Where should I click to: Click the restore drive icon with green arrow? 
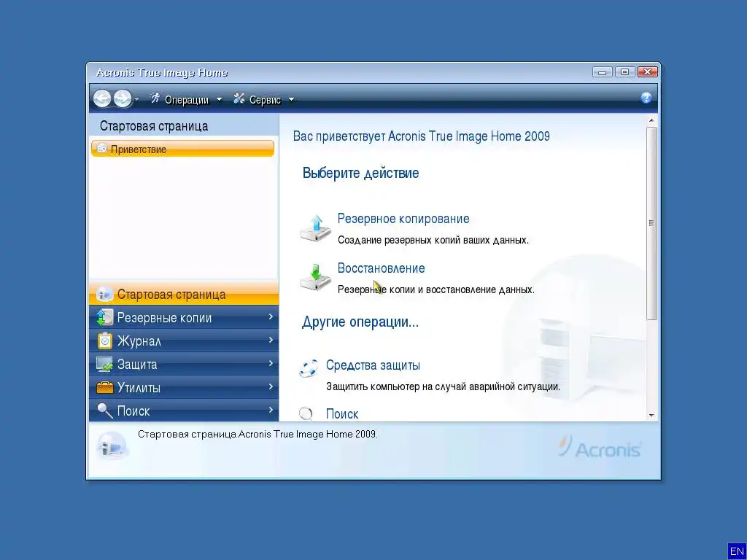(315, 277)
